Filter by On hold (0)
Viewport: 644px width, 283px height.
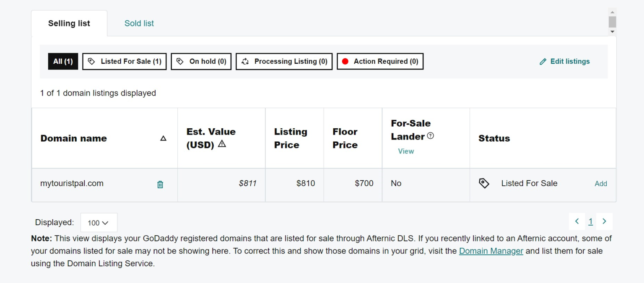[x=201, y=61]
